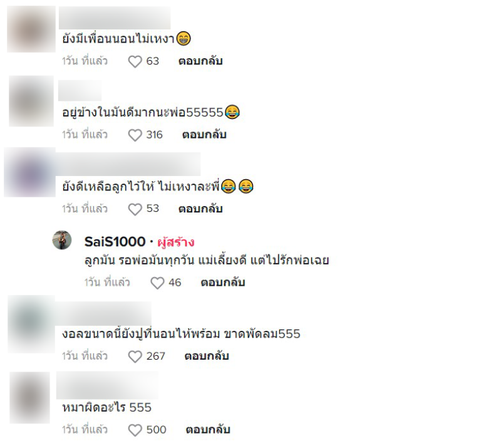Like the comment with 63 likes
Screen dimensions: 501x448
pyautogui.click(x=135, y=61)
